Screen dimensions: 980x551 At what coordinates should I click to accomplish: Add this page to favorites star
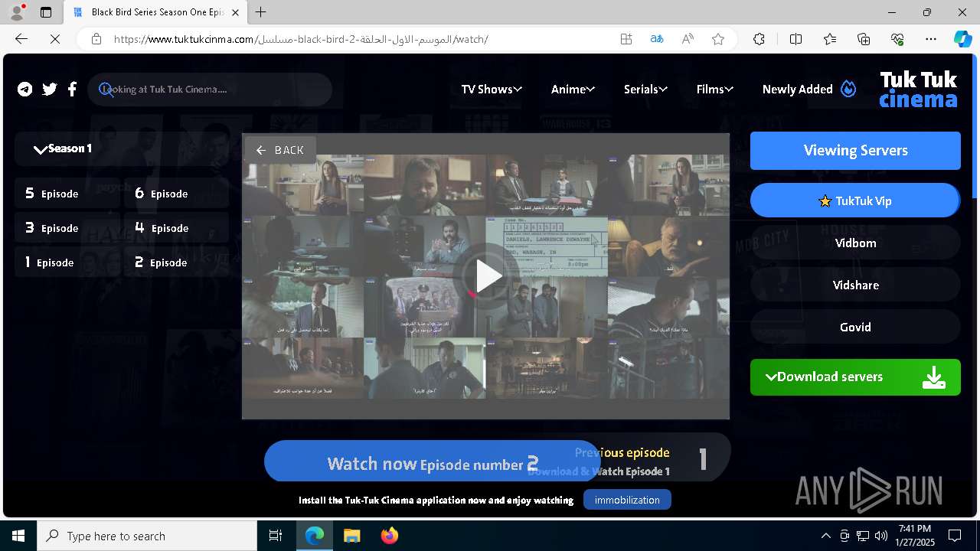pos(718,39)
